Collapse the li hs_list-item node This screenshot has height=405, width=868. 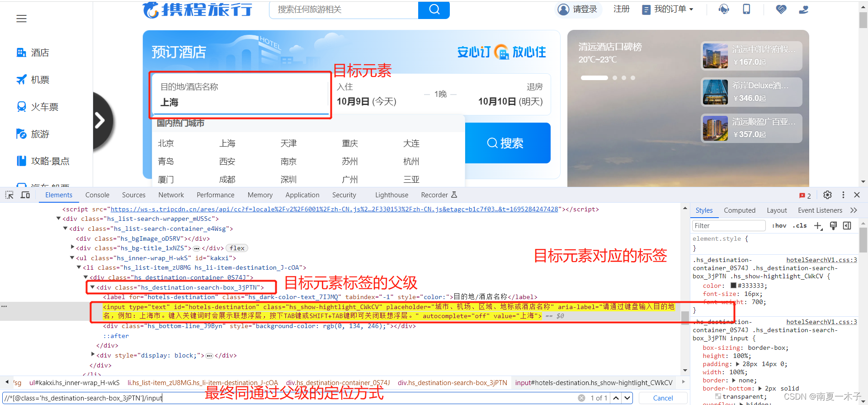point(79,267)
